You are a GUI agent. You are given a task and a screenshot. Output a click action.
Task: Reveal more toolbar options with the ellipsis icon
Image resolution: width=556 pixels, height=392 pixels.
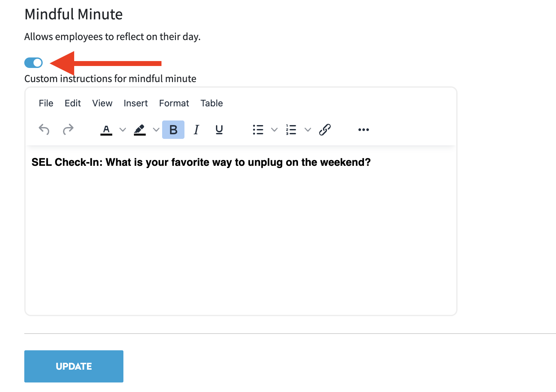[363, 129]
